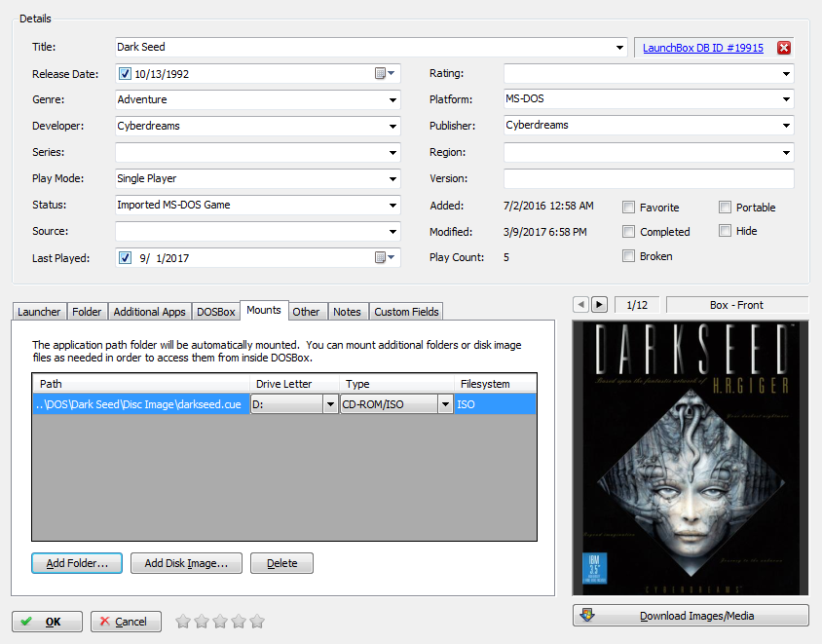Expand the Publisher dropdown
Viewport: 822px width, 644px height.
(x=786, y=125)
